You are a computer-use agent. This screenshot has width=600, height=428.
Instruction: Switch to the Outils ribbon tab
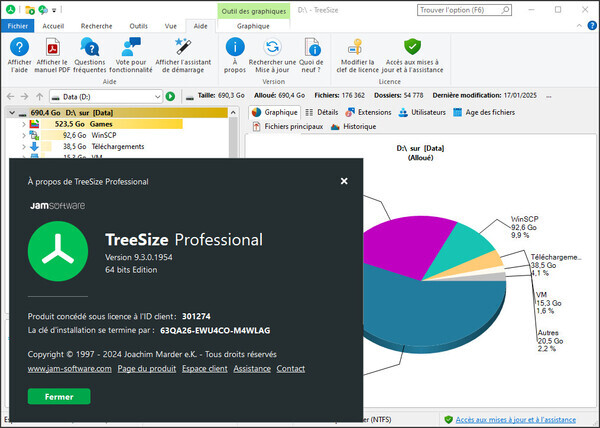coord(139,26)
